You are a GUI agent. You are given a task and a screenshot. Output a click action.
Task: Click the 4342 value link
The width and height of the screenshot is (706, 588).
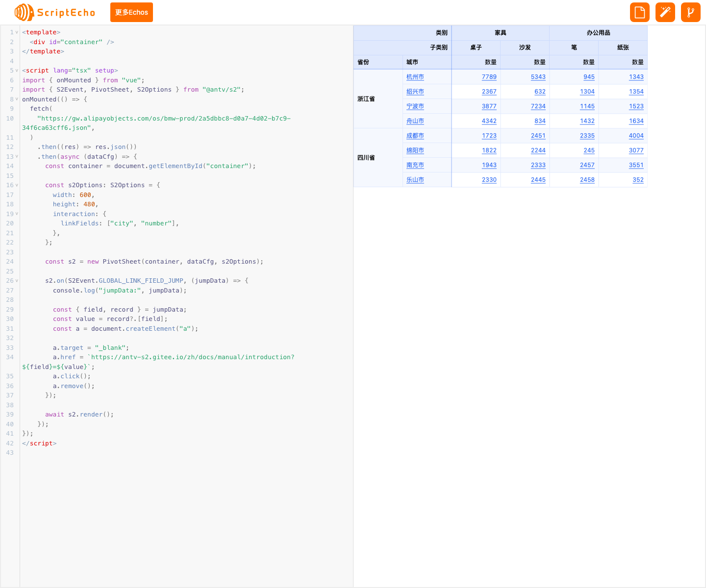(489, 121)
